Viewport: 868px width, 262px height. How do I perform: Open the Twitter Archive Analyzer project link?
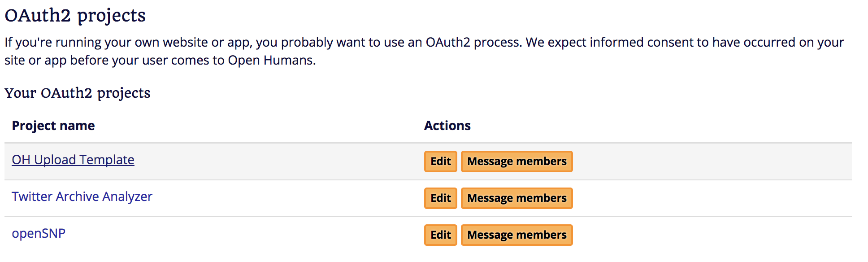[82, 196]
